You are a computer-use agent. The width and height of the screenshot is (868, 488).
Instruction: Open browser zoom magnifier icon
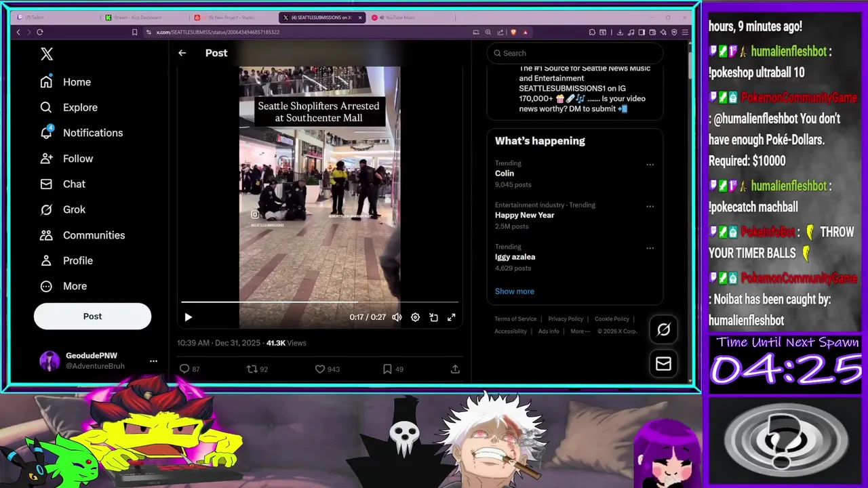coord(488,32)
